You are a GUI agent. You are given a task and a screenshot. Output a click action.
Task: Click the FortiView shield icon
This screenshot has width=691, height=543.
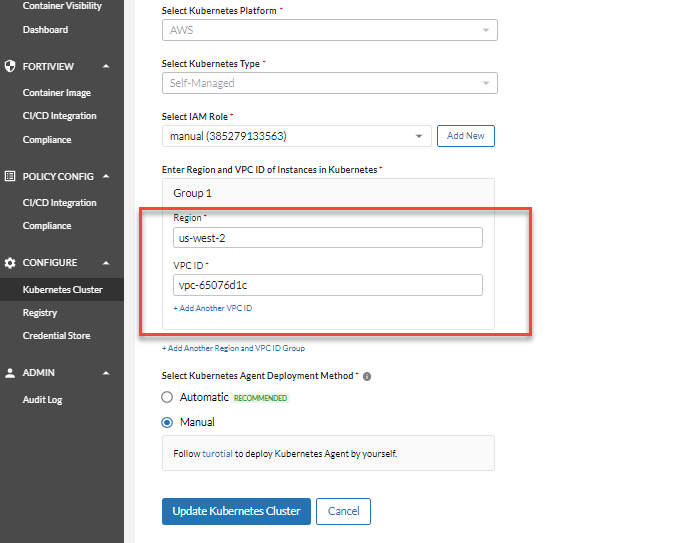[x=11, y=66]
